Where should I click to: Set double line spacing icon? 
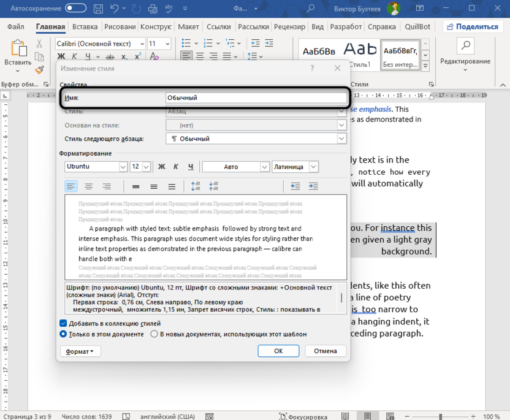coord(172,186)
